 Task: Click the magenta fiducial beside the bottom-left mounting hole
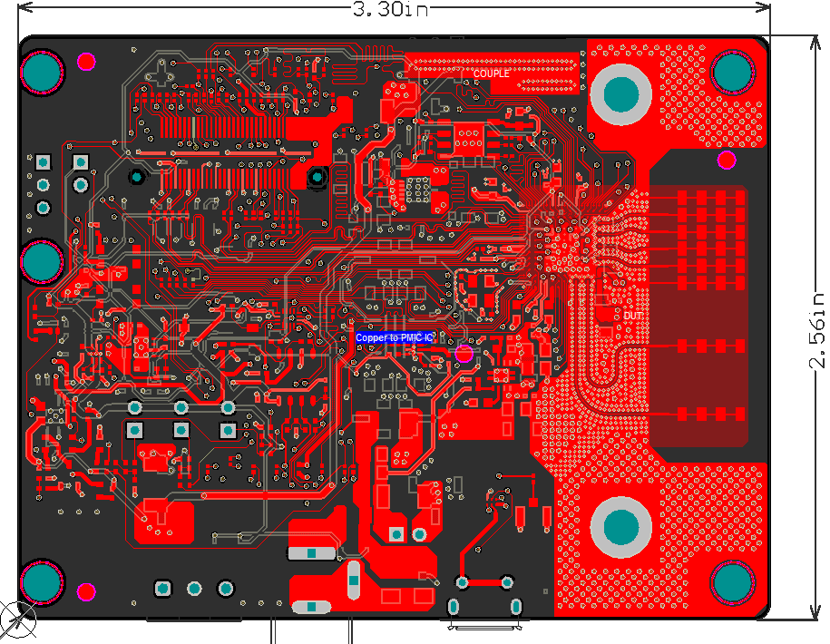tap(86, 591)
